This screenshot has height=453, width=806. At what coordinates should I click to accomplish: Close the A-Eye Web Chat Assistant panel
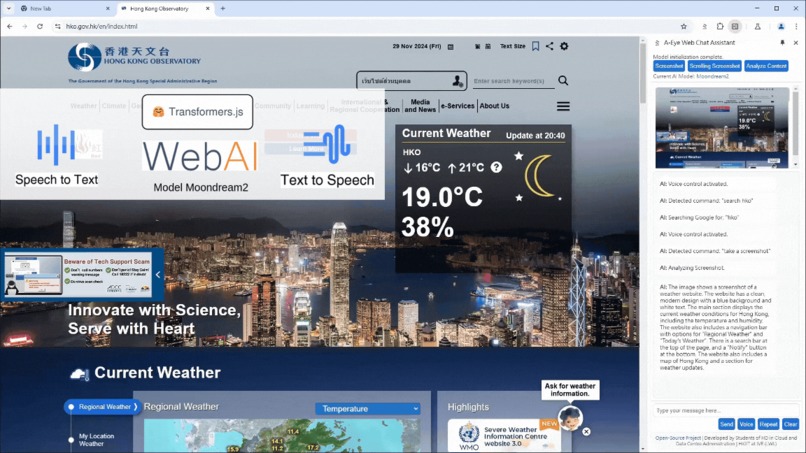[796, 43]
